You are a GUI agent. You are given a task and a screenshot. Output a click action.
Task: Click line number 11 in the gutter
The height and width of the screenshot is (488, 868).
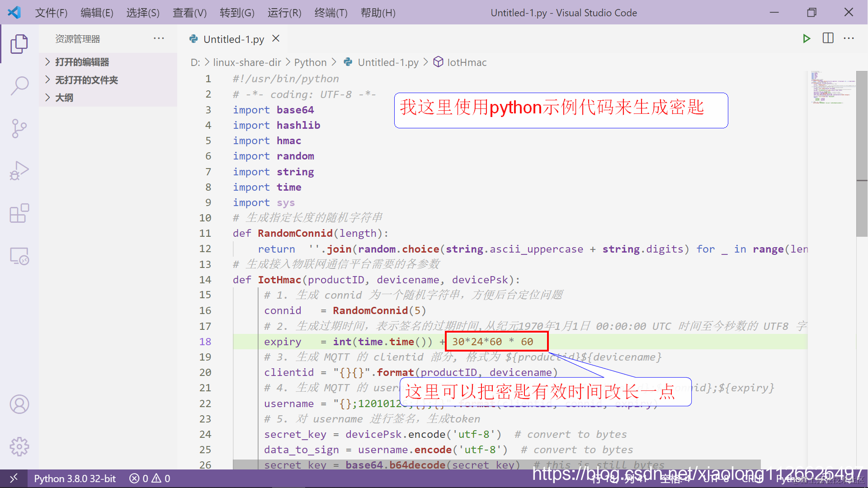point(205,233)
